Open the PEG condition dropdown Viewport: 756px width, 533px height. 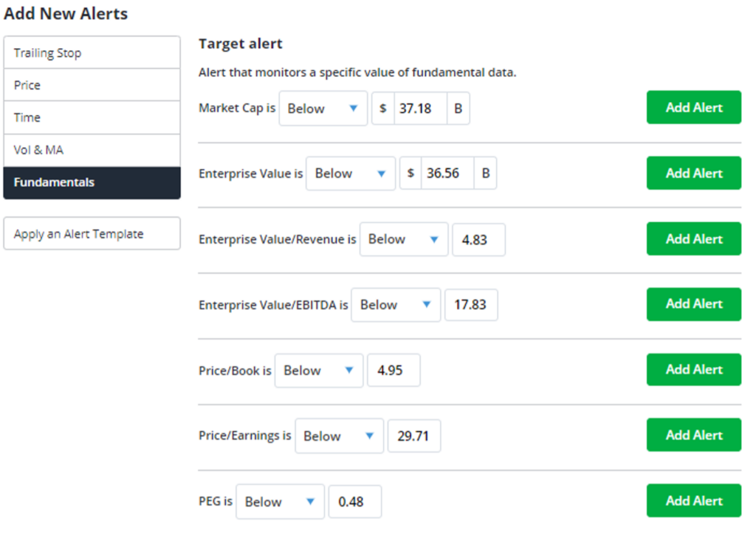280,502
